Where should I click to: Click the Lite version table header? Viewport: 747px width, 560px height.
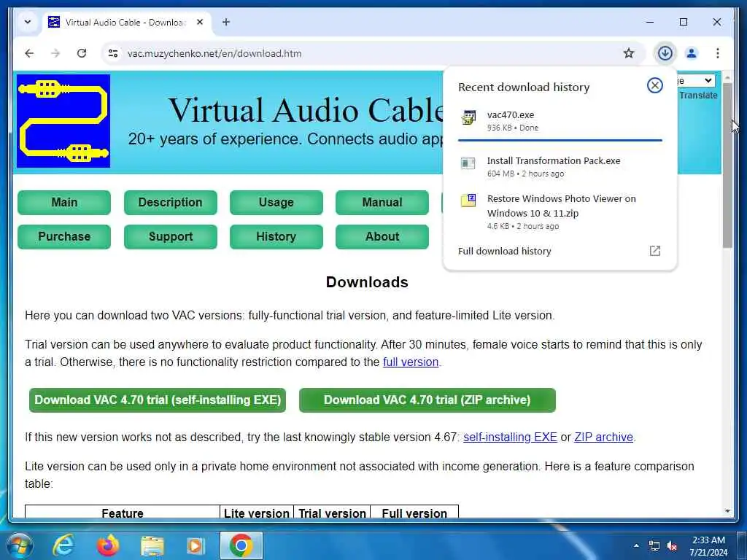(x=257, y=513)
